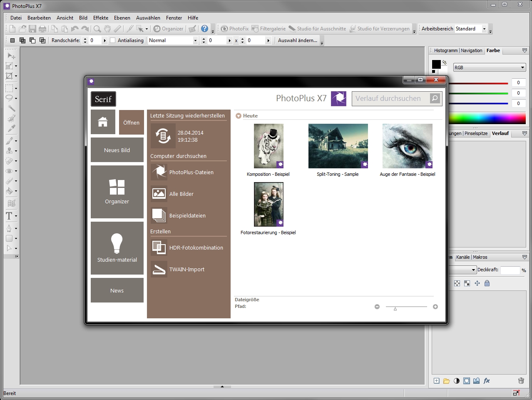Restore last session from 28.04.2014
Image resolution: width=532 pixels, height=400 pixels.
(163, 136)
